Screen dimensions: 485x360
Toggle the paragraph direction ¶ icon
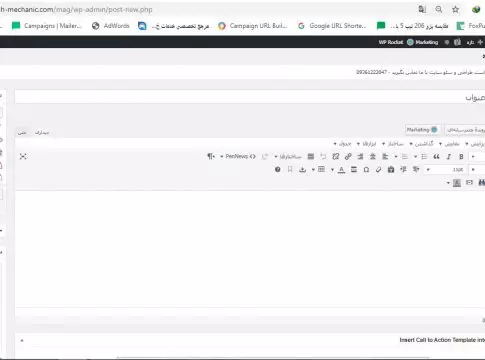tap(211, 156)
